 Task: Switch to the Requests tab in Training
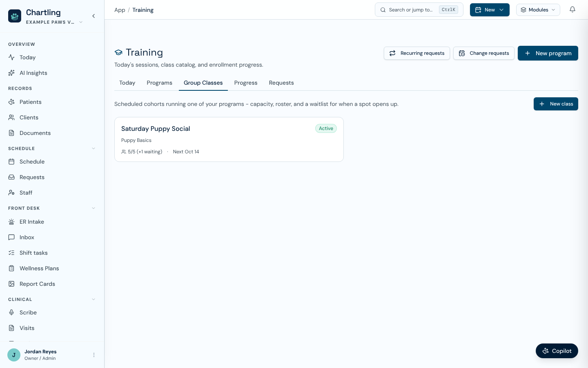coord(281,83)
